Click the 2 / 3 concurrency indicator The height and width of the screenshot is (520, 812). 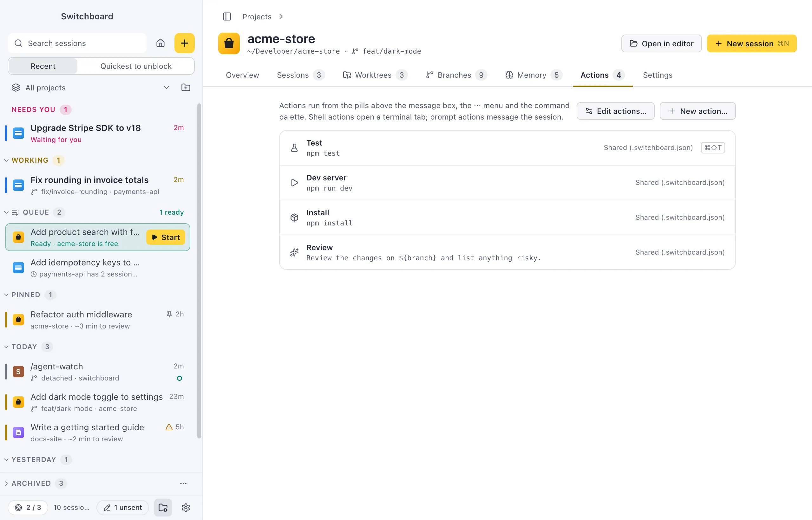tap(28, 508)
